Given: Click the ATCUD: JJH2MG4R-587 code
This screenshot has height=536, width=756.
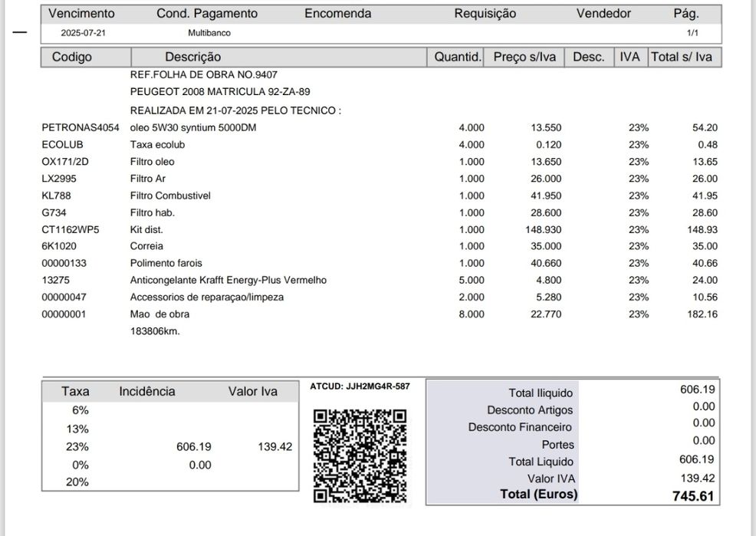Looking at the screenshot, I should point(360,386).
